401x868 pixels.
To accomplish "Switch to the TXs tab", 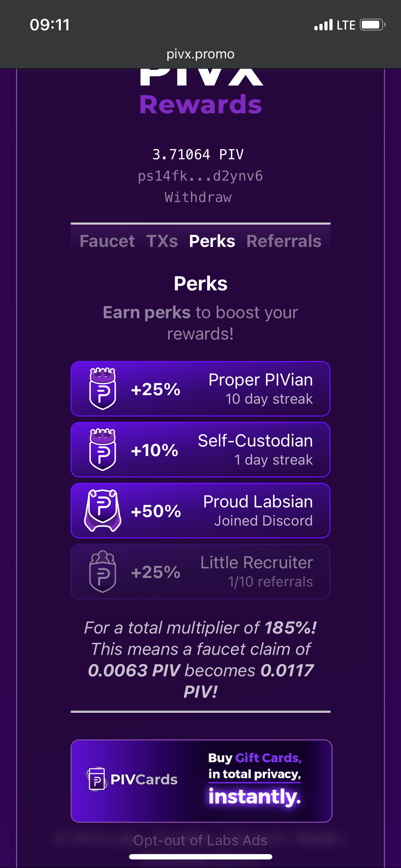I will [162, 241].
